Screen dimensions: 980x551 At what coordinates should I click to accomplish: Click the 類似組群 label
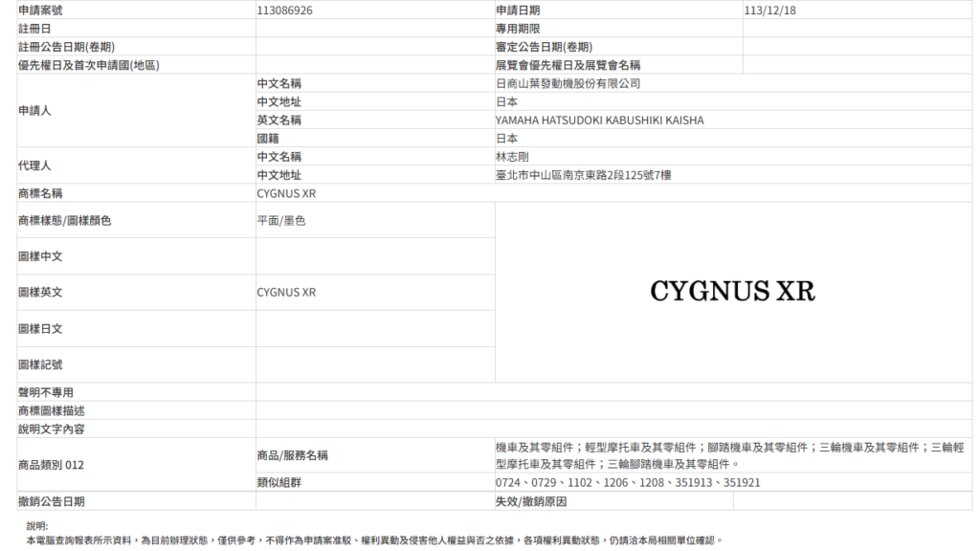278,482
